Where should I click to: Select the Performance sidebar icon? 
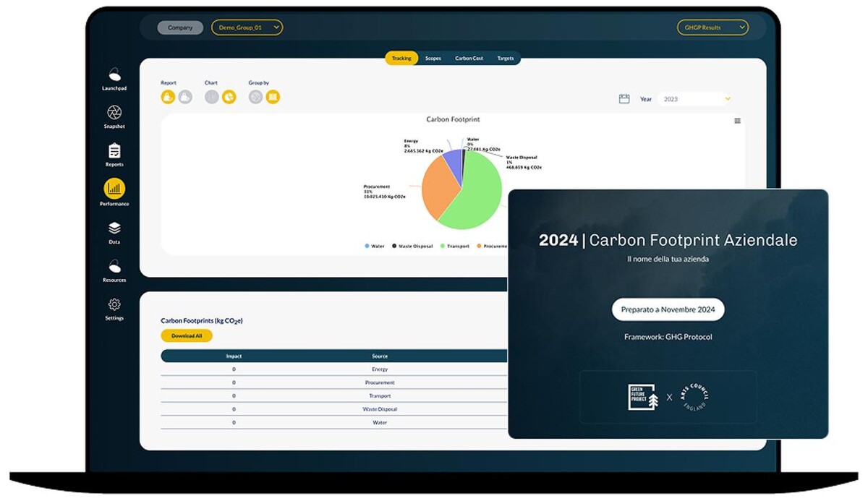pyautogui.click(x=114, y=189)
